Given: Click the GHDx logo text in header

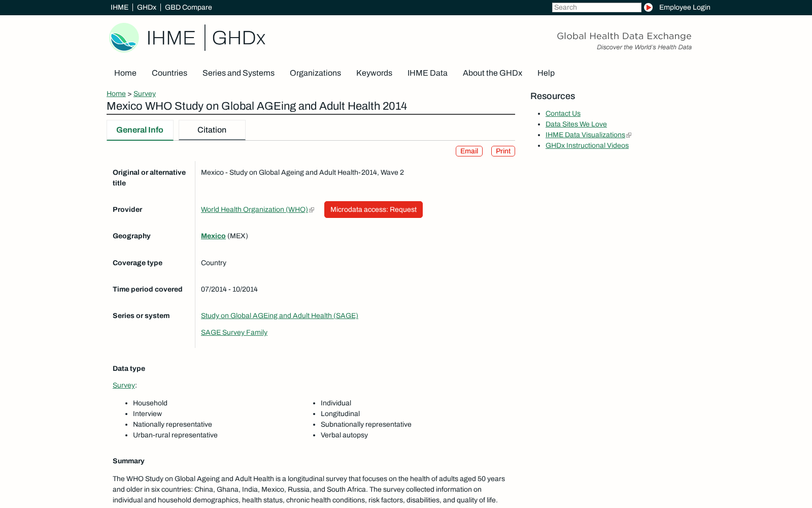Looking at the screenshot, I should click(x=239, y=38).
